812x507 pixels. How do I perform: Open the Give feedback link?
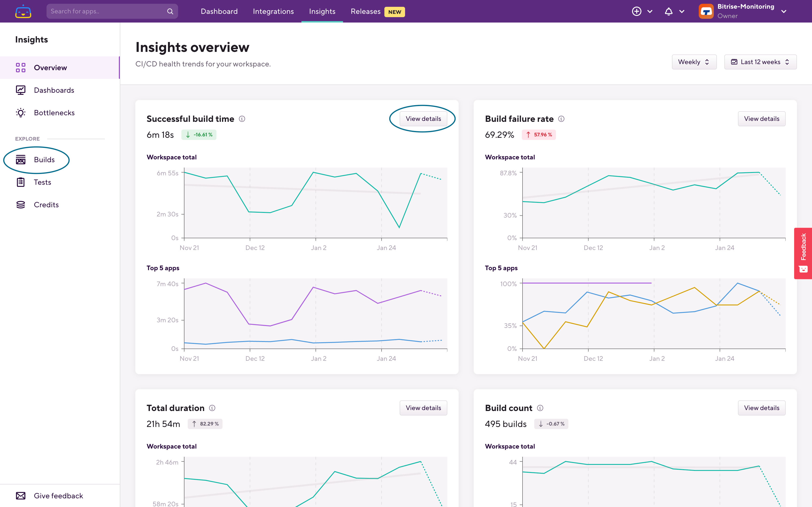click(58, 495)
